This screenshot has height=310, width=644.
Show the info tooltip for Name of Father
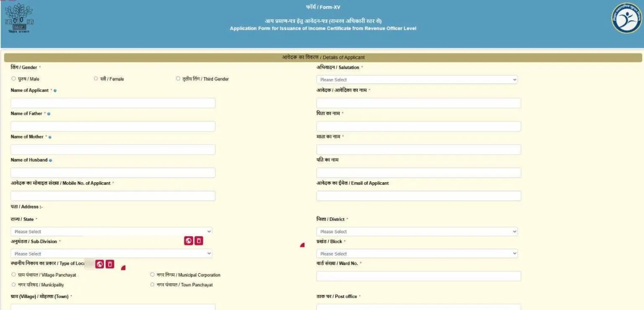[x=49, y=114]
